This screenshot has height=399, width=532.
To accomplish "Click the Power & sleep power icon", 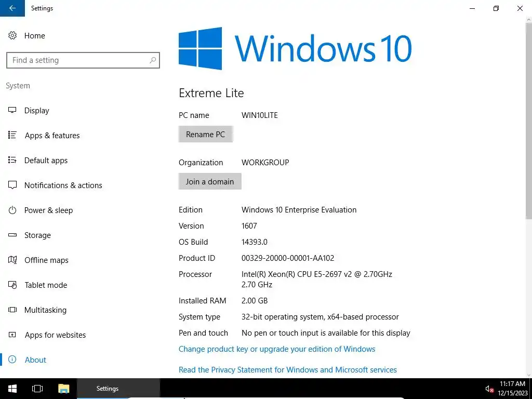I will [x=12, y=210].
